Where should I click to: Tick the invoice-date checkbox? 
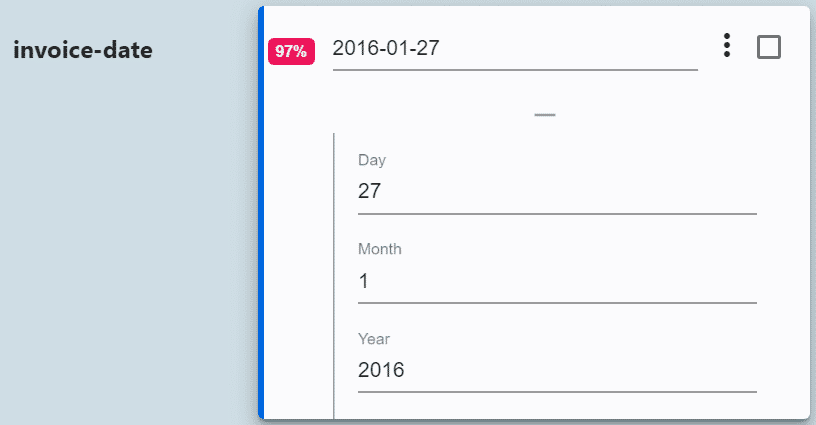point(769,47)
